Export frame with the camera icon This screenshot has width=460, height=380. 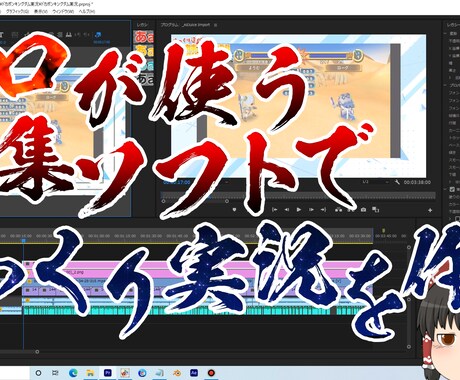click(x=363, y=210)
